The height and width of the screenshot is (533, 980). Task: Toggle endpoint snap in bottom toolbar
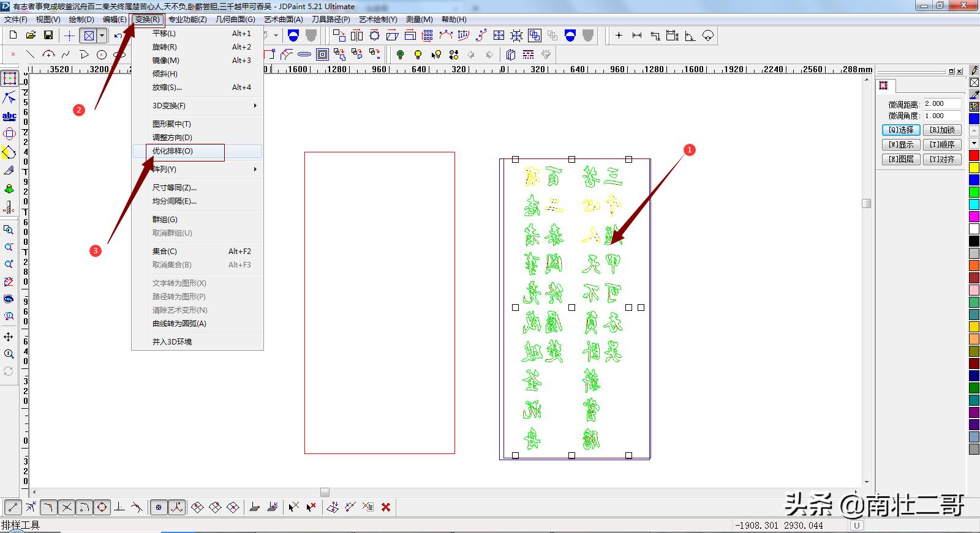13,507
